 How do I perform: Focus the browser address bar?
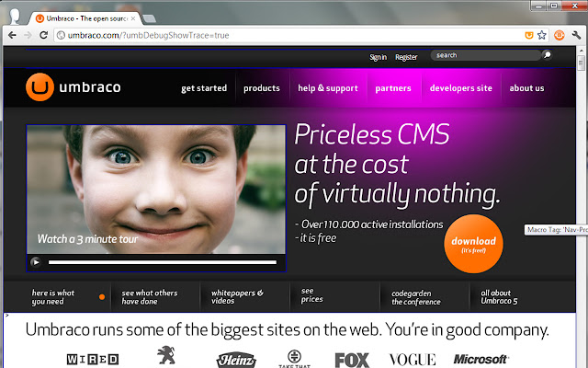pos(288,35)
